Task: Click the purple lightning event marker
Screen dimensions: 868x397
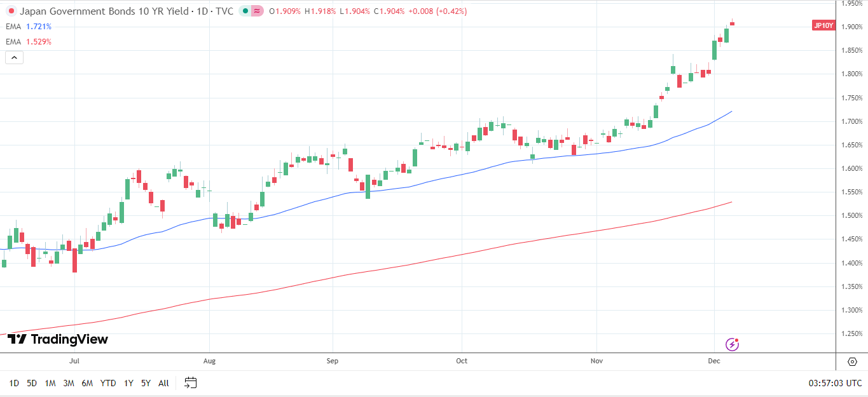Action: point(733,344)
